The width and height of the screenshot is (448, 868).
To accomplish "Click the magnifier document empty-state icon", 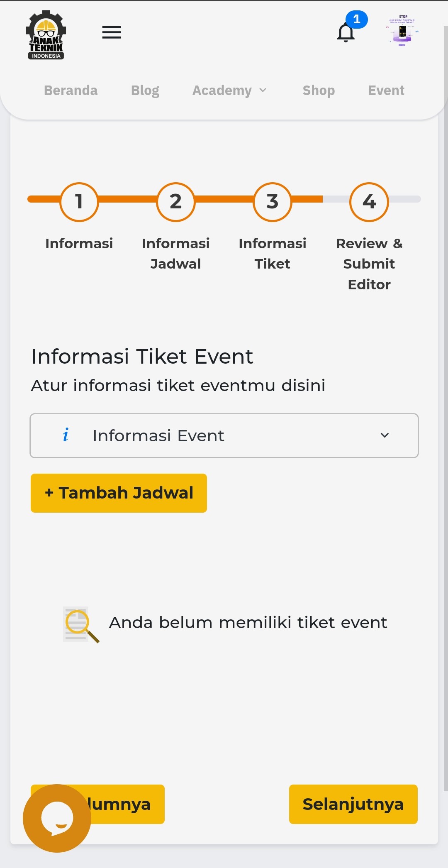I will (x=80, y=624).
